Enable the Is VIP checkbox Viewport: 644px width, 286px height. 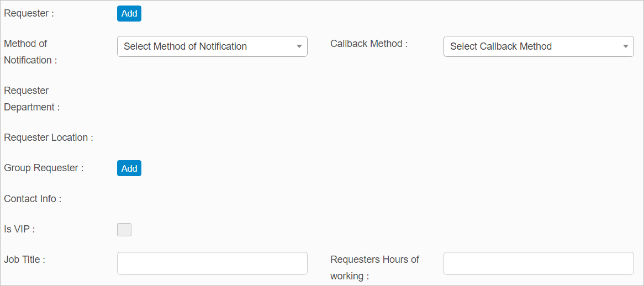pos(124,230)
